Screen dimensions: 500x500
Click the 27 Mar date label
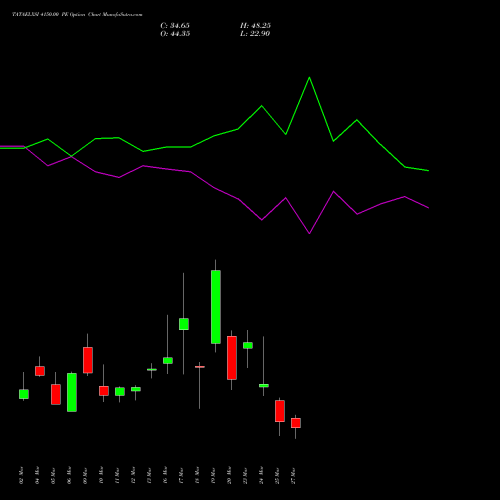point(293,475)
